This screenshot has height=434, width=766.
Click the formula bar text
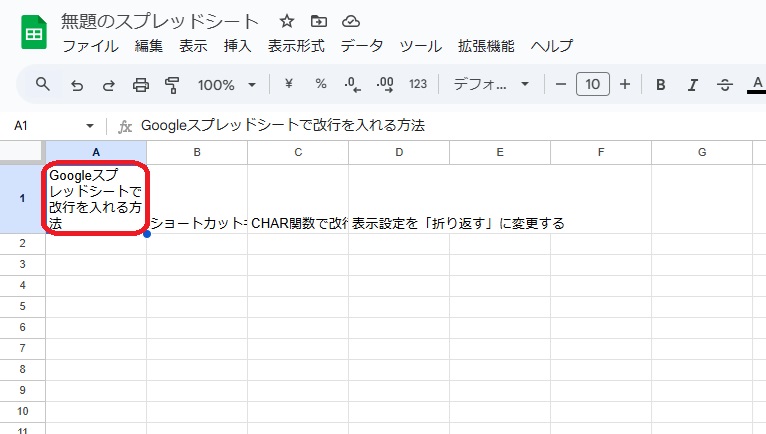(x=283, y=126)
